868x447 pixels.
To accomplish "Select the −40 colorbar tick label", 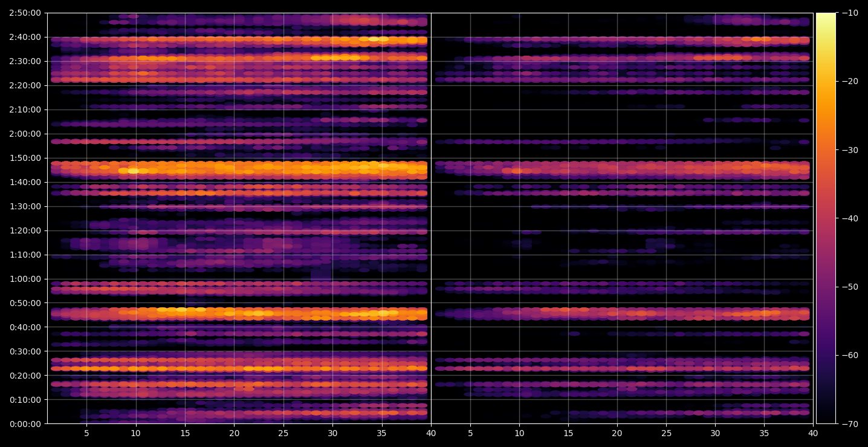I will tap(849, 218).
